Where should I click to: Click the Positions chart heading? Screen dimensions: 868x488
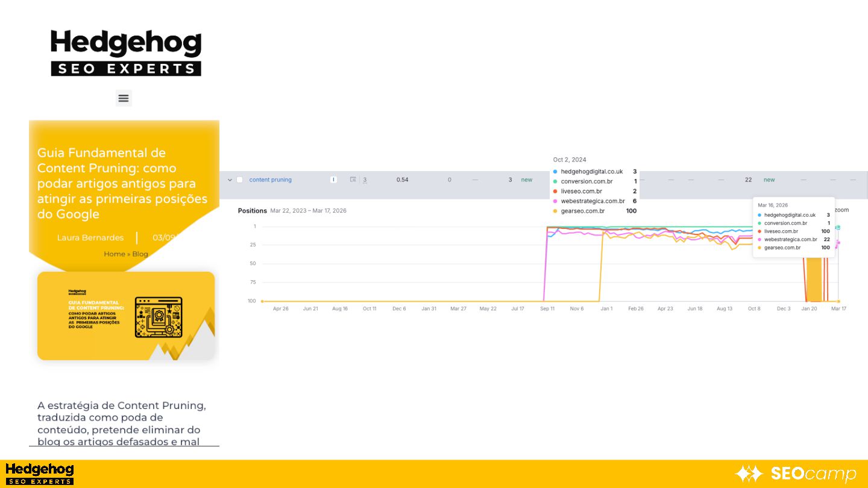(252, 211)
